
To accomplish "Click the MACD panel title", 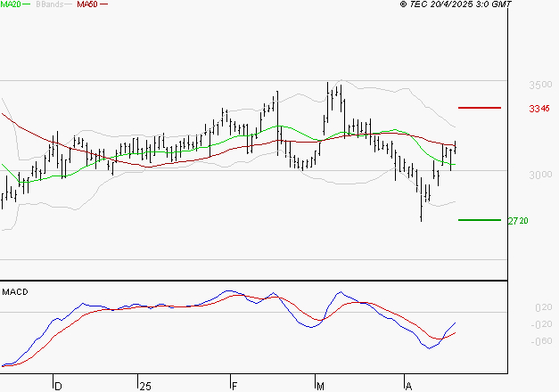I will 14,291.
